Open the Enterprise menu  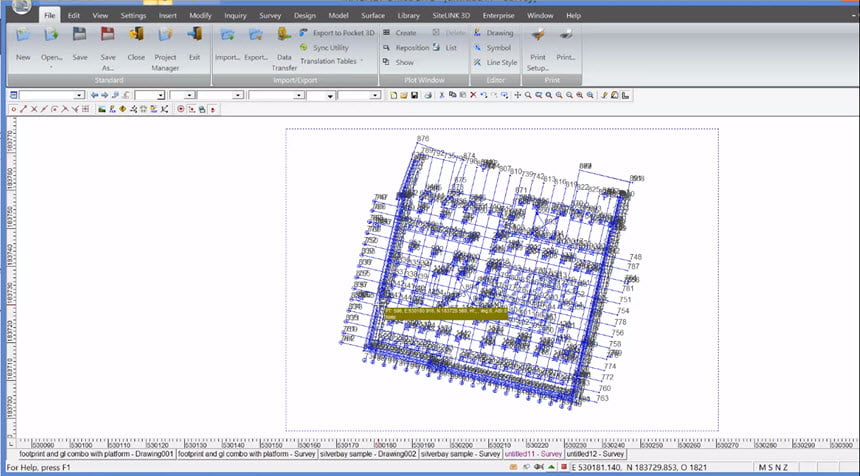499,15
